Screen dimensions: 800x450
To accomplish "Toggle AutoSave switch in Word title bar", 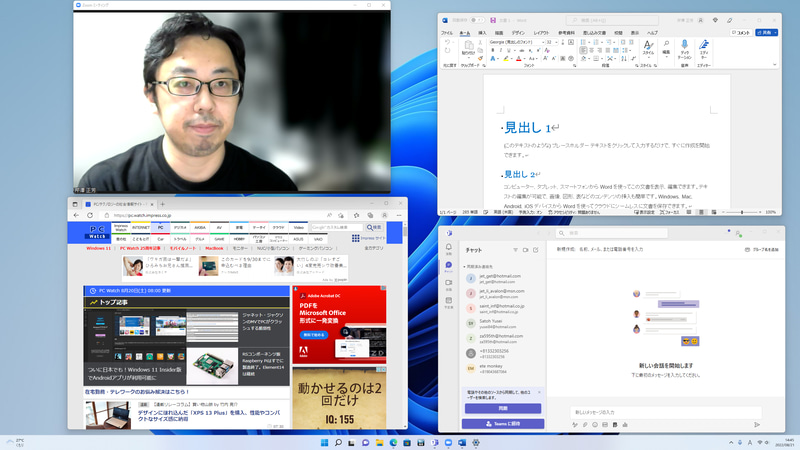I will pyautogui.click(x=477, y=20).
